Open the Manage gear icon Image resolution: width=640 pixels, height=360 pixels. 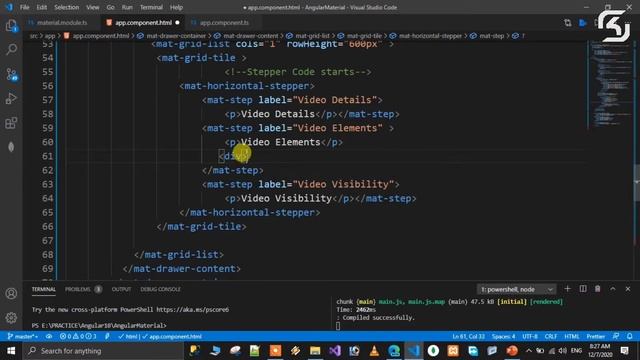[11, 318]
